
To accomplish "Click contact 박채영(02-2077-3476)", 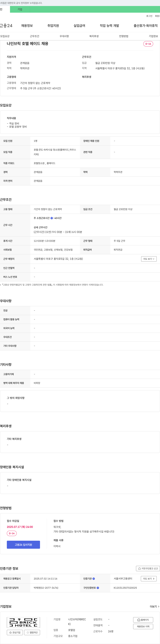I will (x=46, y=588).
